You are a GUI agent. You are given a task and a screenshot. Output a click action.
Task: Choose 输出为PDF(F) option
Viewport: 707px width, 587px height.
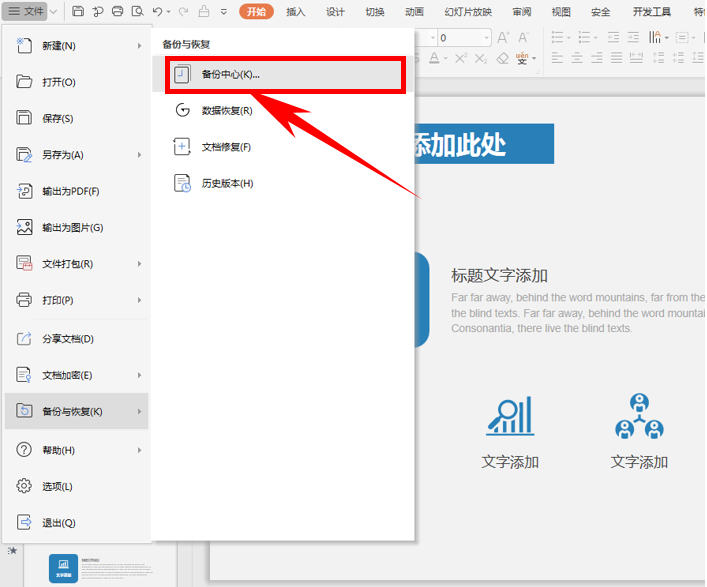tap(77, 192)
